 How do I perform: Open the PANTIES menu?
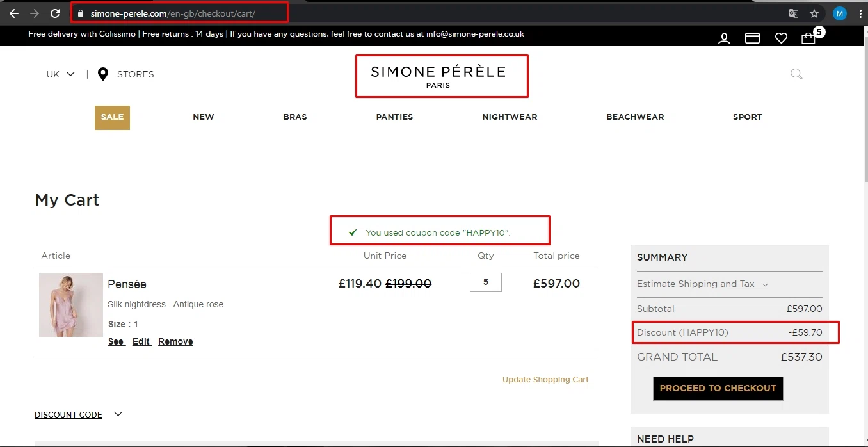click(x=394, y=117)
